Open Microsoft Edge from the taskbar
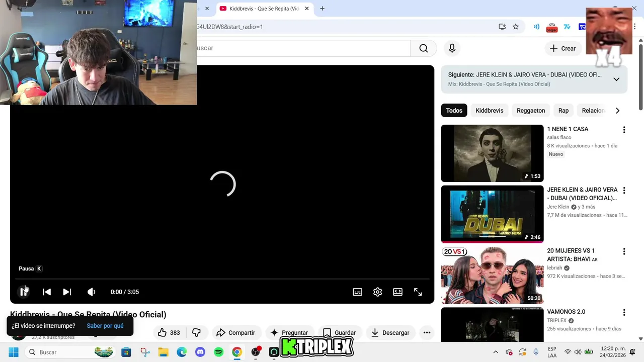This screenshot has height=362, width=644. coord(182,352)
